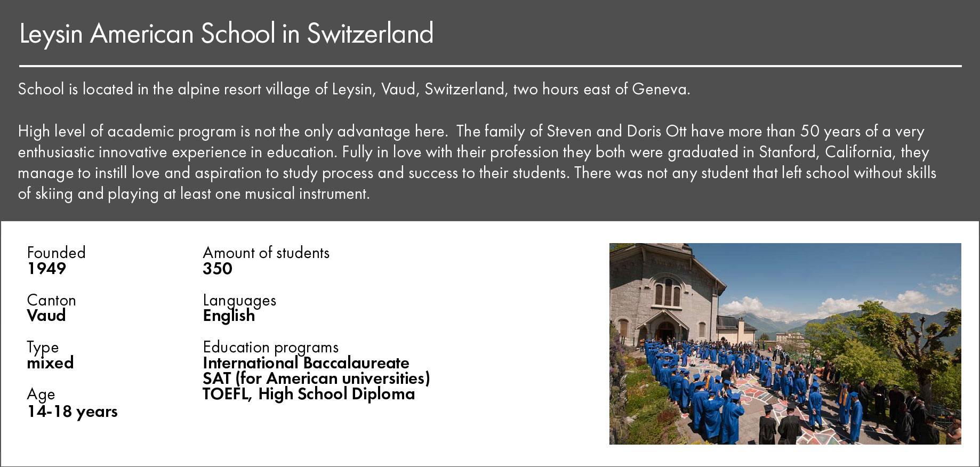Click the 350 students value
Viewport: 980px width, 467px height.
tap(218, 269)
